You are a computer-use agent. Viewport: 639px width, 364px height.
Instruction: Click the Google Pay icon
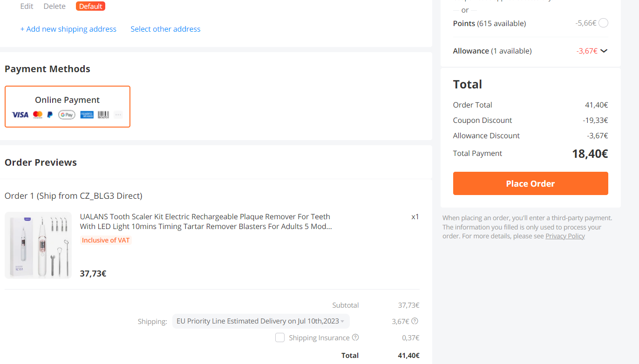click(67, 115)
